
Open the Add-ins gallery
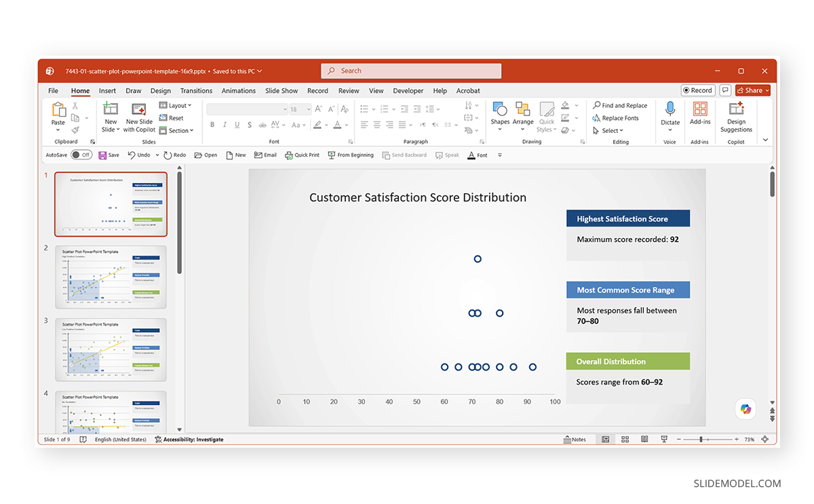coord(700,114)
